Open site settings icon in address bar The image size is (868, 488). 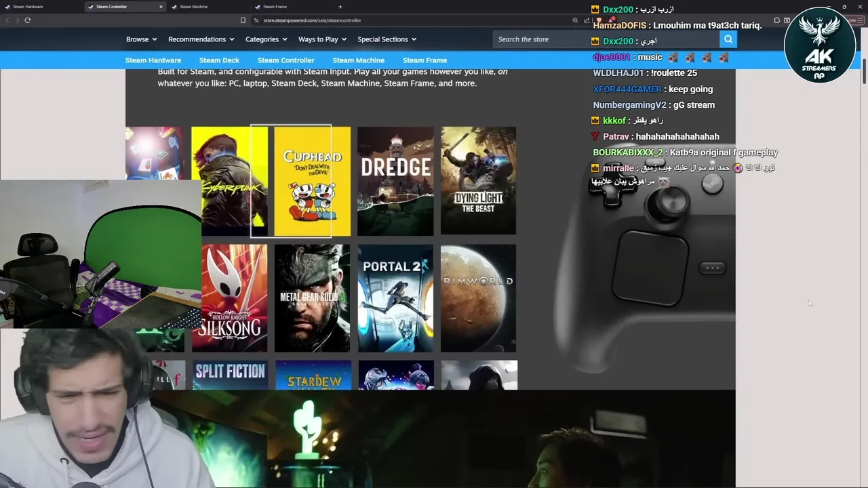256,20
